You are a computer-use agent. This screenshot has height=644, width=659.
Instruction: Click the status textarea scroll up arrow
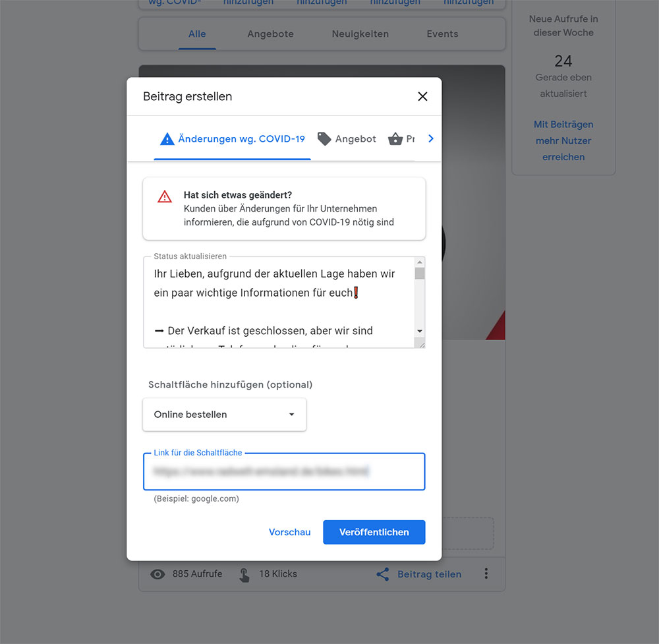coord(419,262)
